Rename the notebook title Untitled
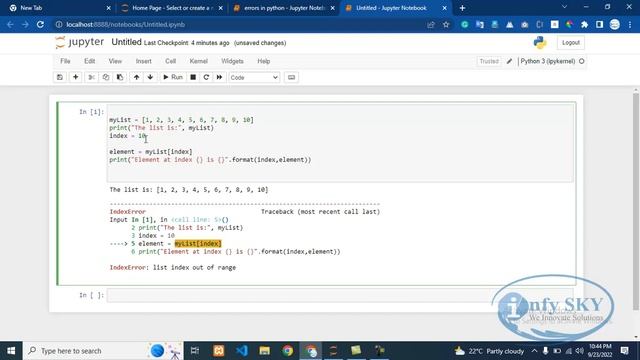Viewport: 640px width, 360px height. pyautogui.click(x=126, y=42)
